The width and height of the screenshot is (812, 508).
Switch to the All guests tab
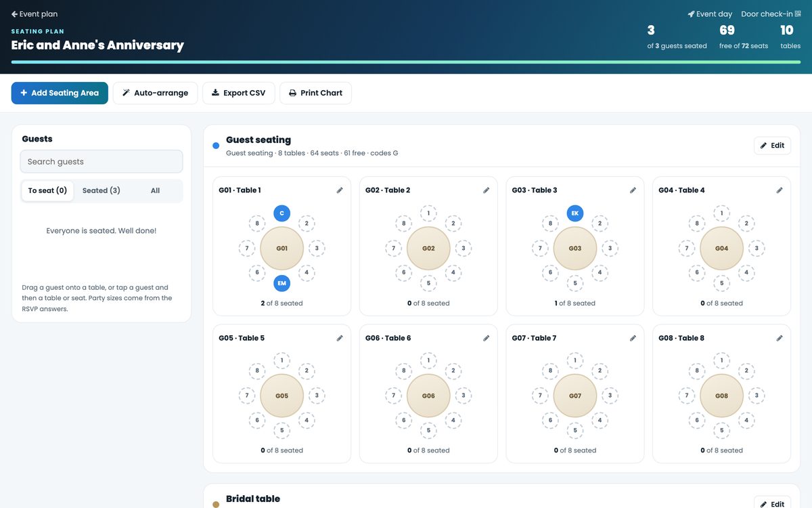click(155, 190)
